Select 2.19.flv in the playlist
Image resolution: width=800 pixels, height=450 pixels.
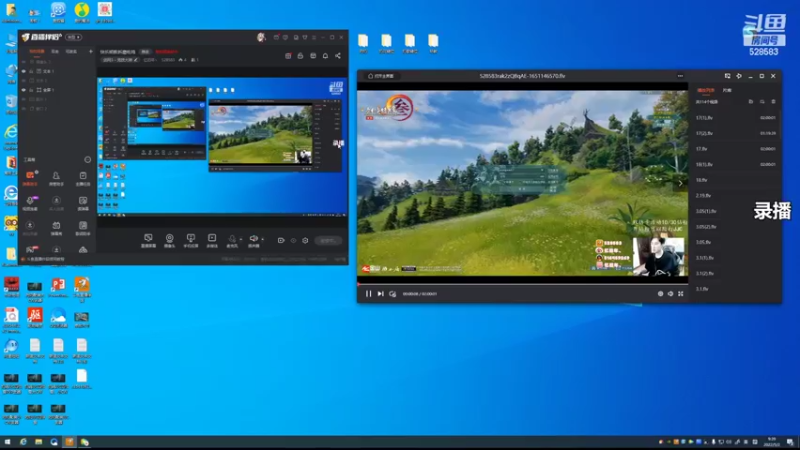tap(735, 195)
